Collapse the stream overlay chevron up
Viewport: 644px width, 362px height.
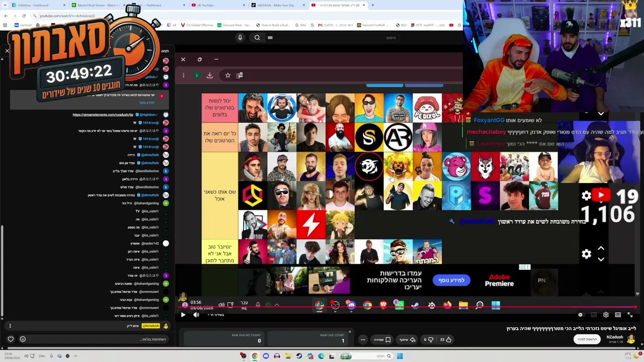click(x=601, y=248)
